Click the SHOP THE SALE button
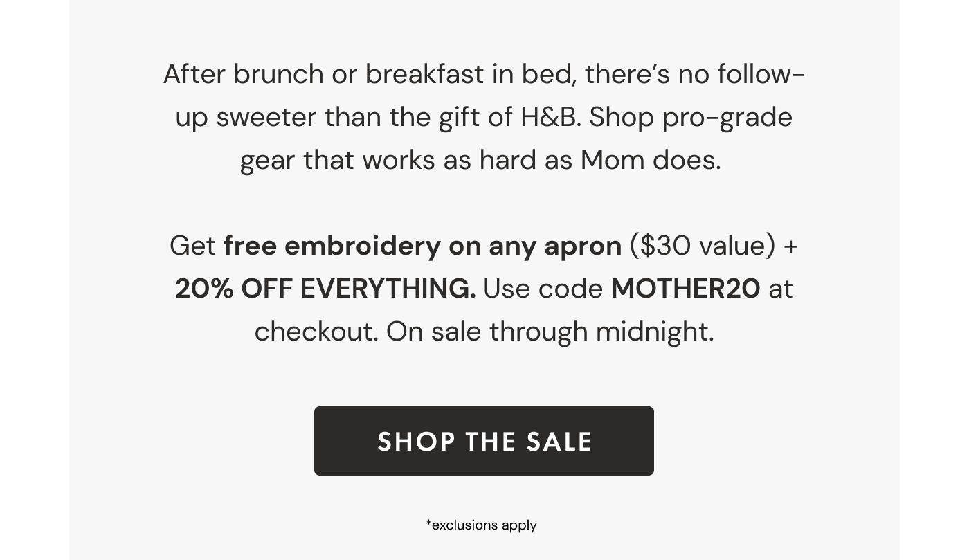Image resolution: width=969 pixels, height=560 pixels. [484, 441]
